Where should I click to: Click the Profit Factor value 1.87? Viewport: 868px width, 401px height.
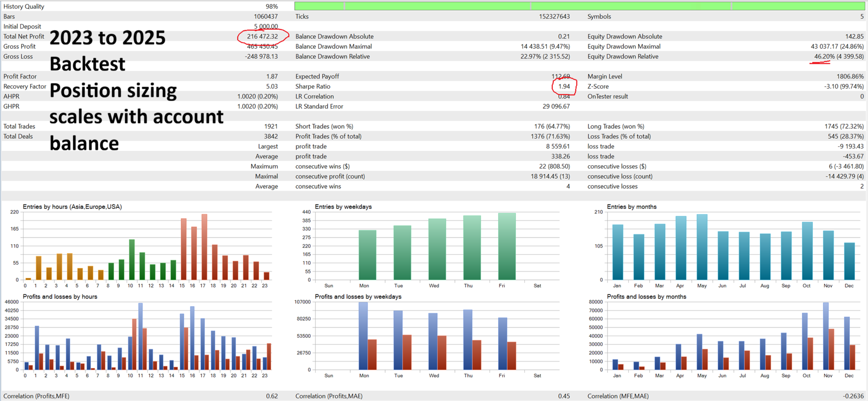click(272, 76)
